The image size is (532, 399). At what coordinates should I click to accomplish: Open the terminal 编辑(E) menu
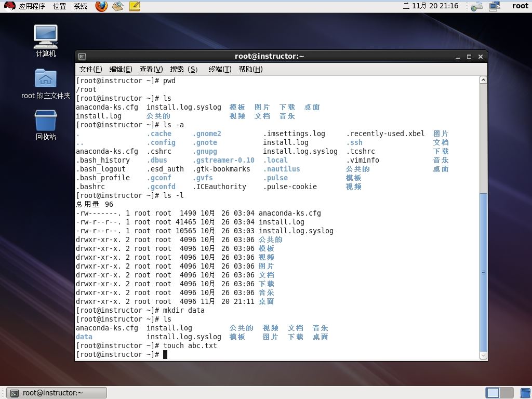(x=121, y=69)
